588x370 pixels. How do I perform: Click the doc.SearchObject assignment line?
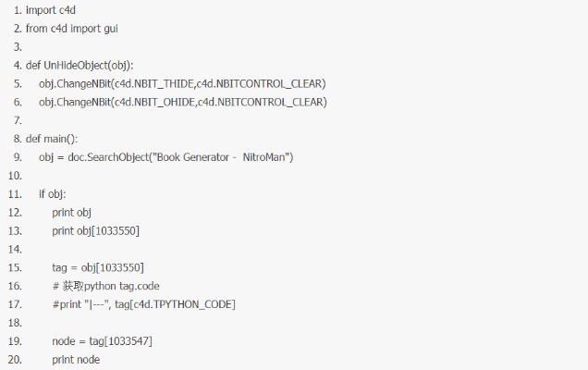[165, 157]
